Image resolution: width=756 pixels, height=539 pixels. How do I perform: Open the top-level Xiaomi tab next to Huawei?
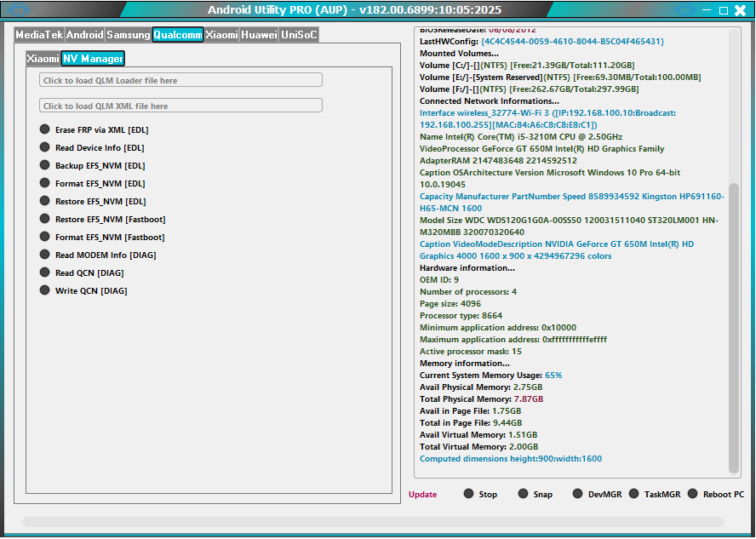pyautogui.click(x=222, y=35)
